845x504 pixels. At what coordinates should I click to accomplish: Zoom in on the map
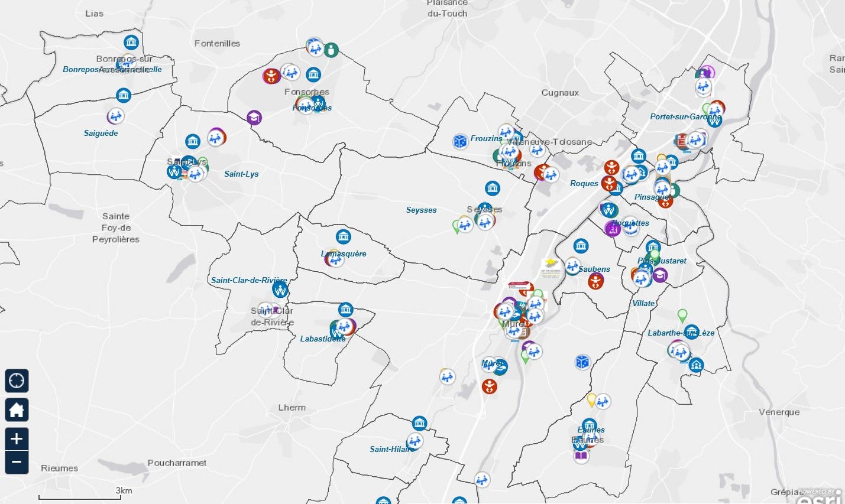pos(17,438)
